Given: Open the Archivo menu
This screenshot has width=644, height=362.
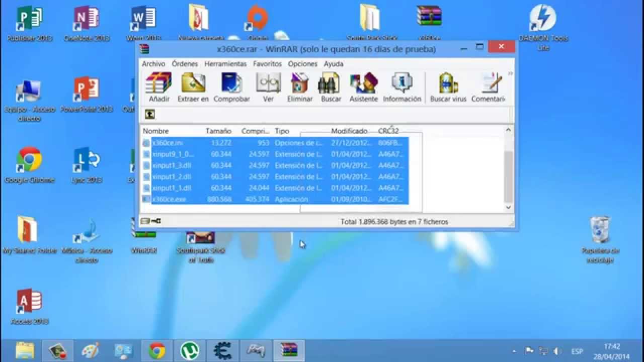Looking at the screenshot, I should coord(153,64).
